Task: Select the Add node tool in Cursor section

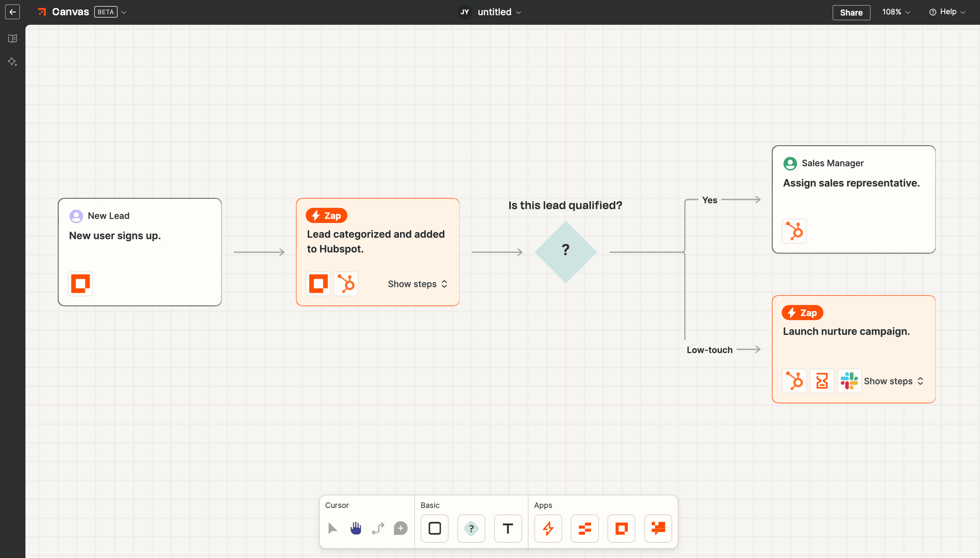Action: [400, 528]
